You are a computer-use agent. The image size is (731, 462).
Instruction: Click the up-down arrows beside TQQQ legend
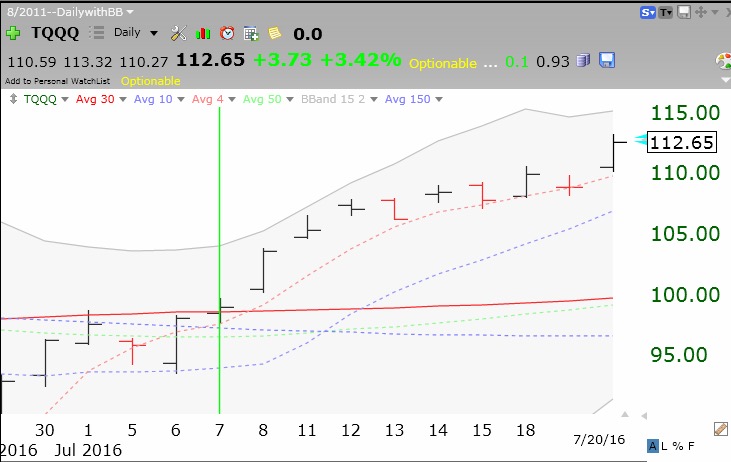tap(14, 99)
